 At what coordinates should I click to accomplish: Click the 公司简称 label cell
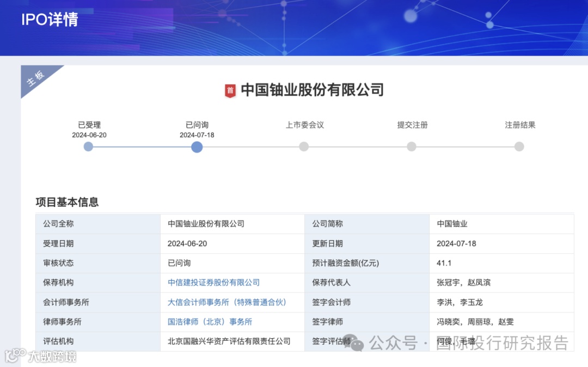[x=367, y=224]
